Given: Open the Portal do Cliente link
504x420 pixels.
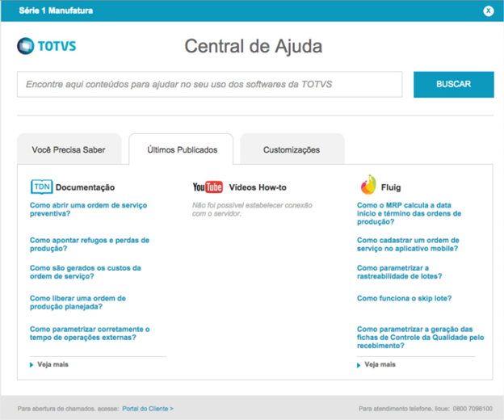Looking at the screenshot, I should 148,409.
